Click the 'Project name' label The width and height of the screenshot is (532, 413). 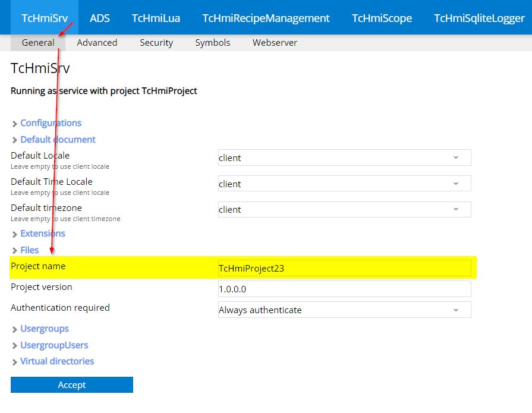click(x=38, y=266)
